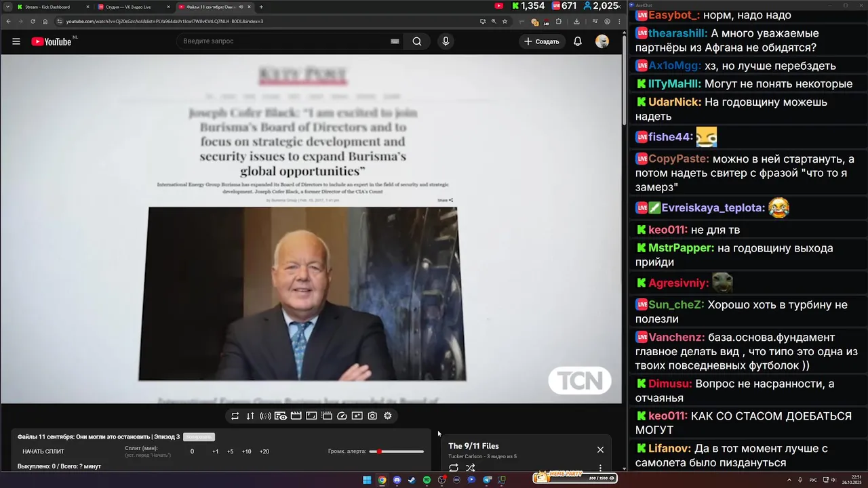Toggle playlist shuffle in The 9/11 Files
The height and width of the screenshot is (488, 868).
[471, 468]
